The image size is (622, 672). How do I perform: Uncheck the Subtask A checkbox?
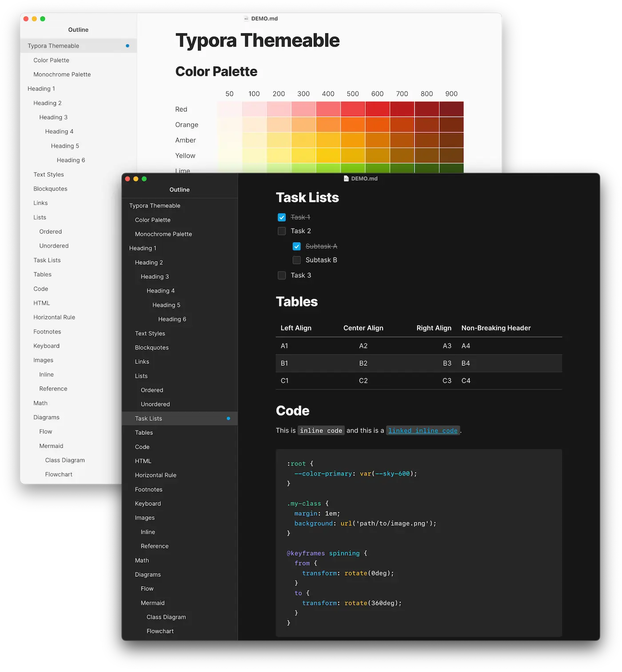[297, 246]
